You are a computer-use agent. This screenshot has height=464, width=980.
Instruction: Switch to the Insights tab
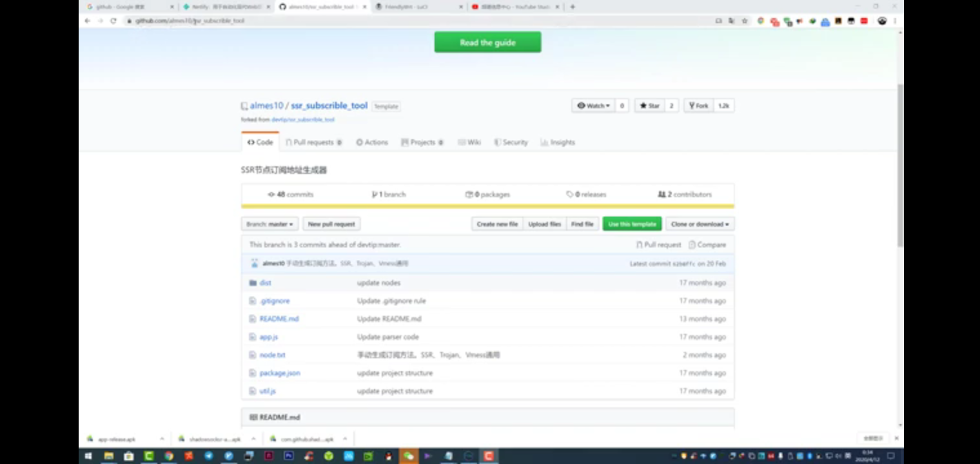click(558, 142)
